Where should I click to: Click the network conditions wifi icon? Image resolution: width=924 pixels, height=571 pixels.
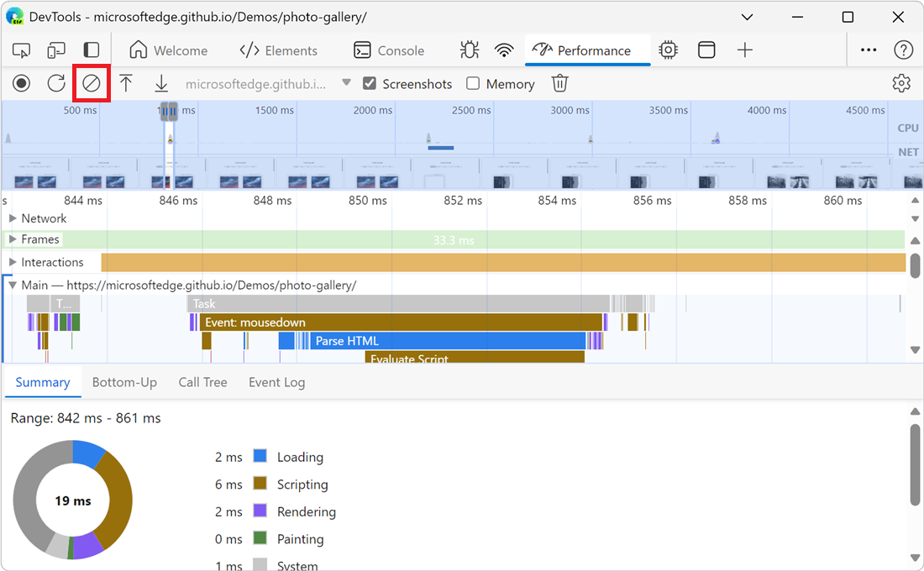click(x=503, y=50)
